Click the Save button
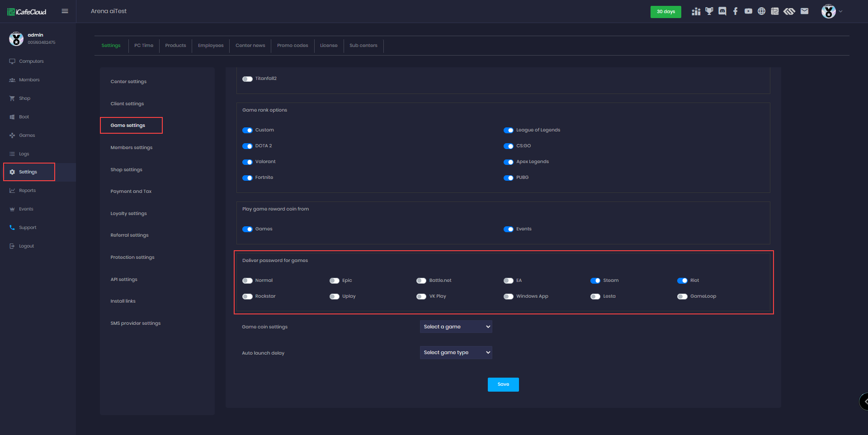This screenshot has height=435, width=868. 503,384
